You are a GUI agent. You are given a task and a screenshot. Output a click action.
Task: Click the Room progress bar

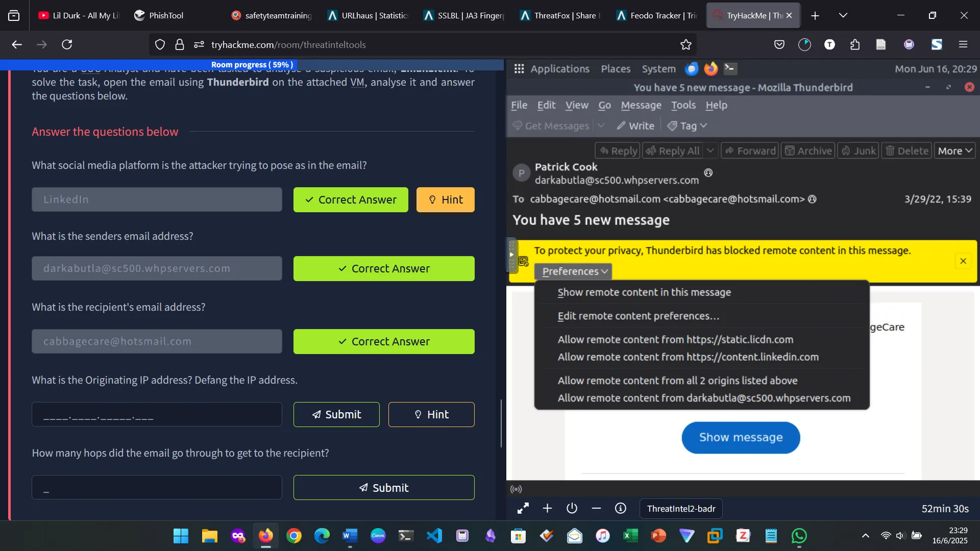coord(252,65)
